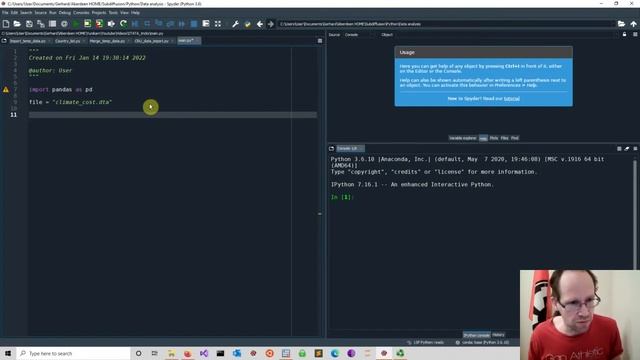Open the IPython console options menu
Image resolution: width=640 pixels, height=360 pixels.
635,149
